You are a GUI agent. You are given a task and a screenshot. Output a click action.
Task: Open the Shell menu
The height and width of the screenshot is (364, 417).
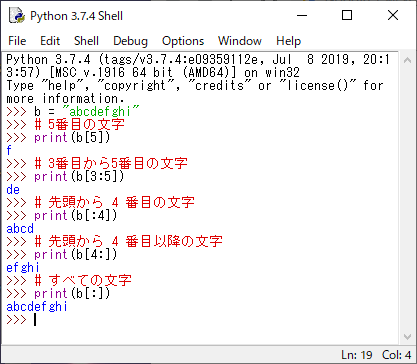click(86, 41)
